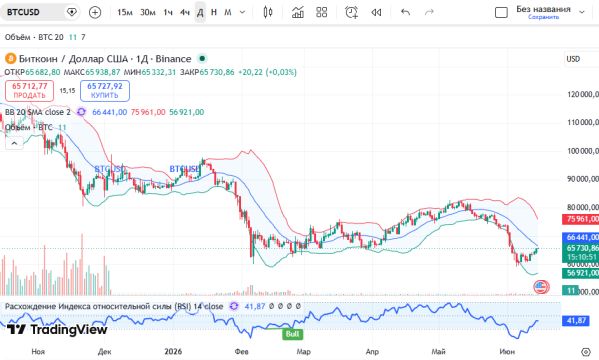
Task: Click the 75 961,00 red price label
Action: point(580,219)
